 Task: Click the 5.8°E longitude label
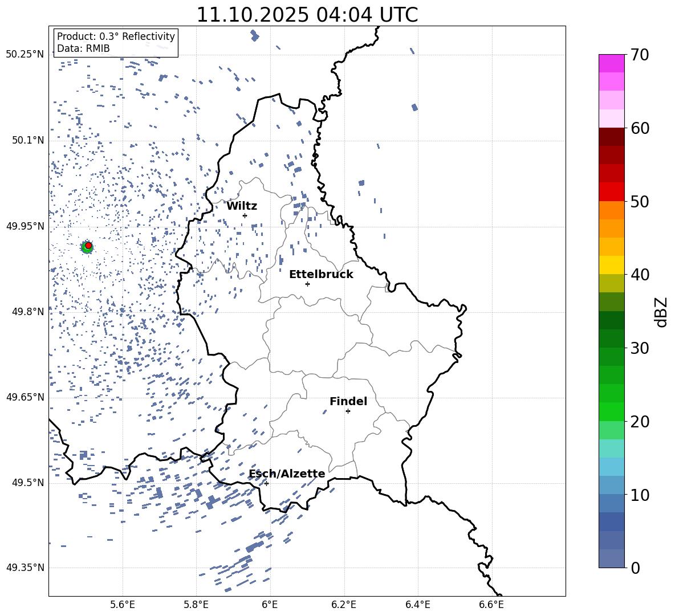point(196,605)
